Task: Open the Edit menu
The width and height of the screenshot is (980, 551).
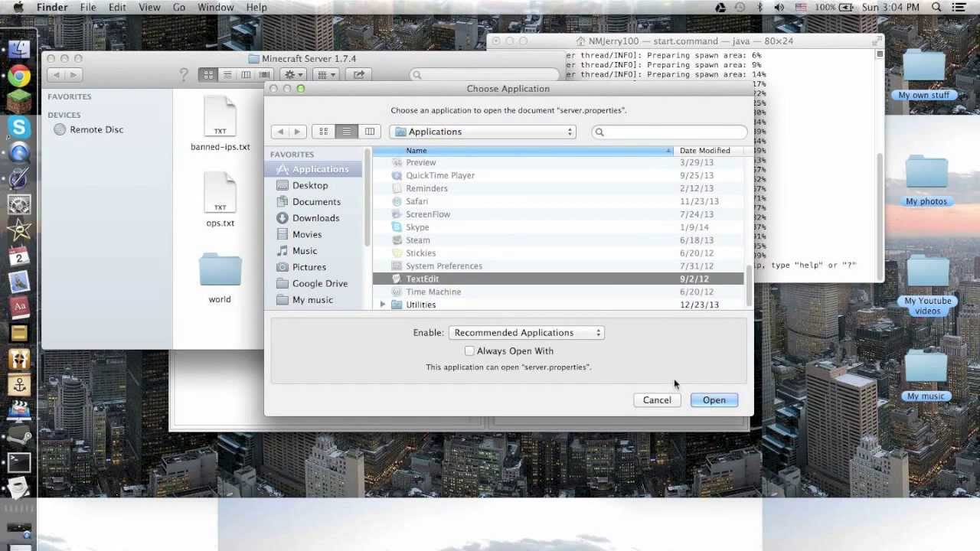Action: [x=117, y=8]
